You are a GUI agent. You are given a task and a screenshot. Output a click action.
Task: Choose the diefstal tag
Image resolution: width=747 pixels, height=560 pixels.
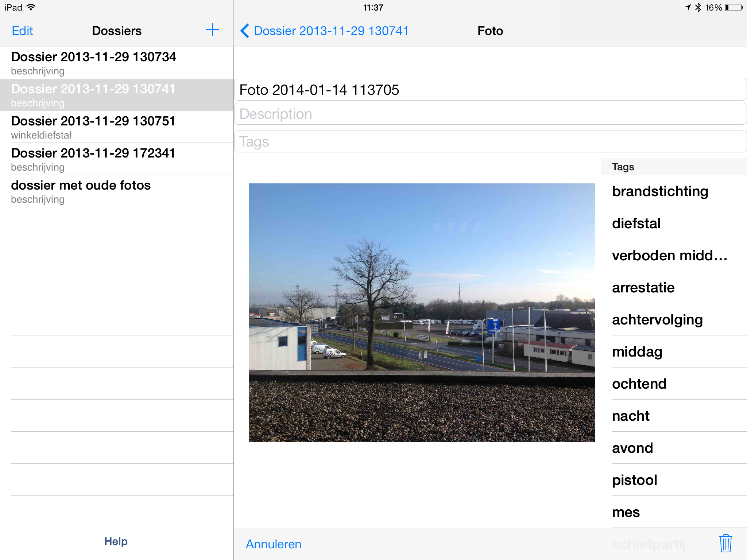tap(674, 223)
